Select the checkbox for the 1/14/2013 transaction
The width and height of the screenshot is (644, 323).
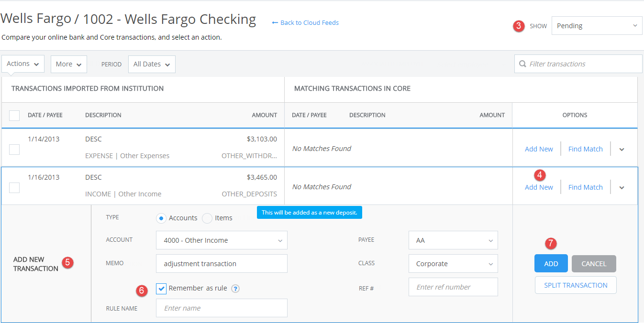pyautogui.click(x=14, y=149)
